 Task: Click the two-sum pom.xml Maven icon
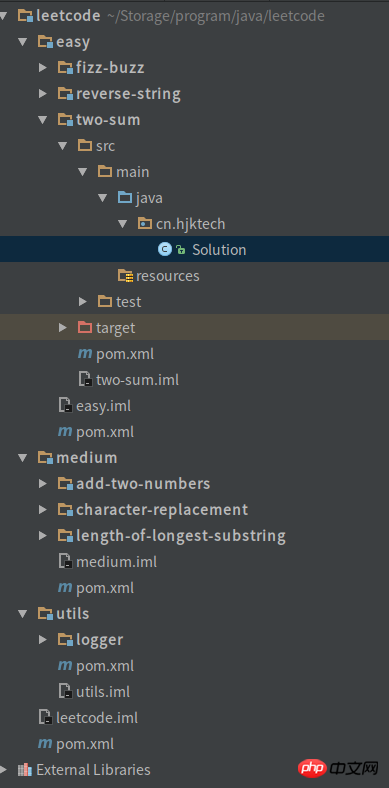pos(85,354)
